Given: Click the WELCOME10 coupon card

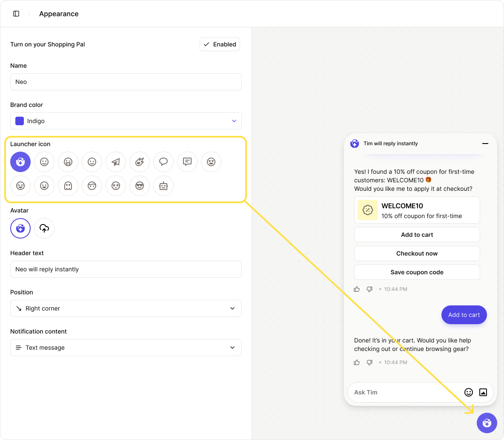Looking at the screenshot, I should pyautogui.click(x=417, y=210).
